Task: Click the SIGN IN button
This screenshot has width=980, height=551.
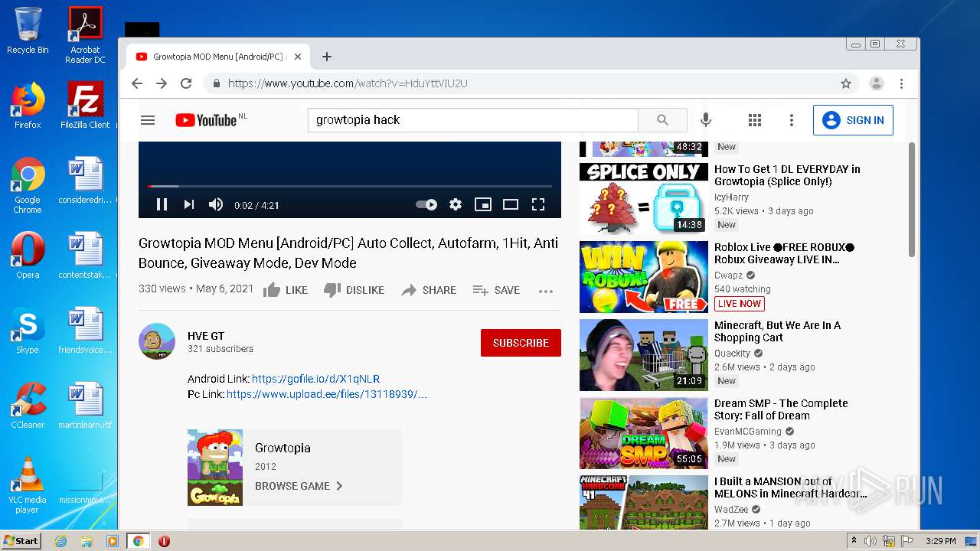Action: pyautogui.click(x=853, y=120)
